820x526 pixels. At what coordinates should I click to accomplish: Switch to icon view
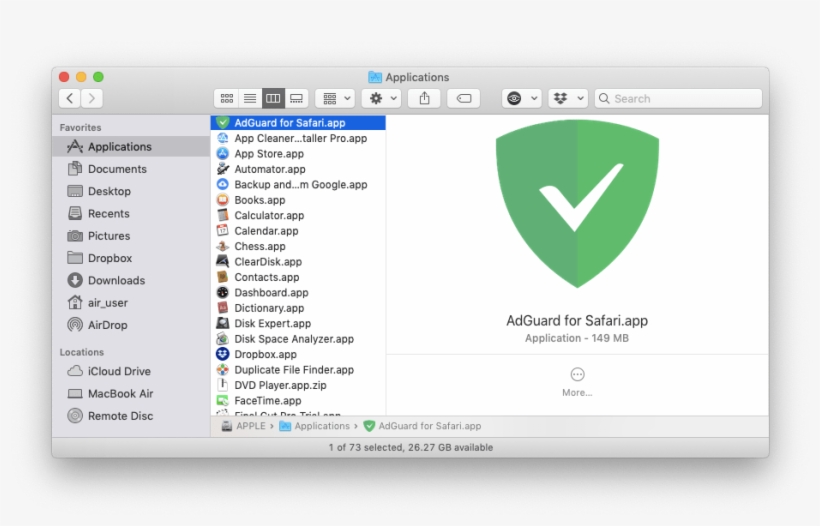coord(226,98)
